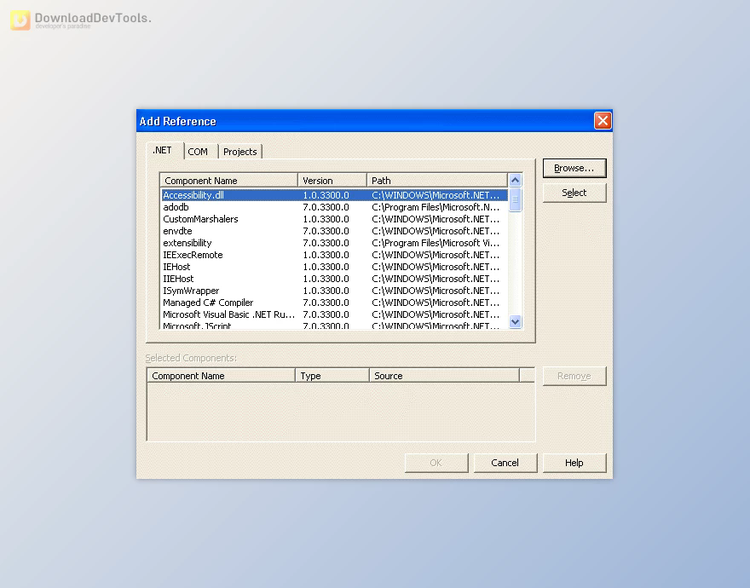Select the IEHost component
Screen dimensions: 750x588
334,267
